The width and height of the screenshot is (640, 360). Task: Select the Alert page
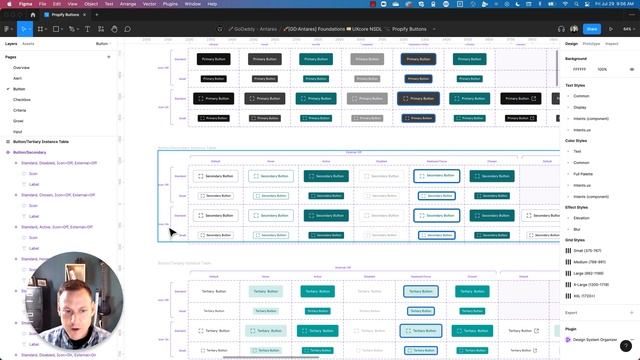coord(18,78)
